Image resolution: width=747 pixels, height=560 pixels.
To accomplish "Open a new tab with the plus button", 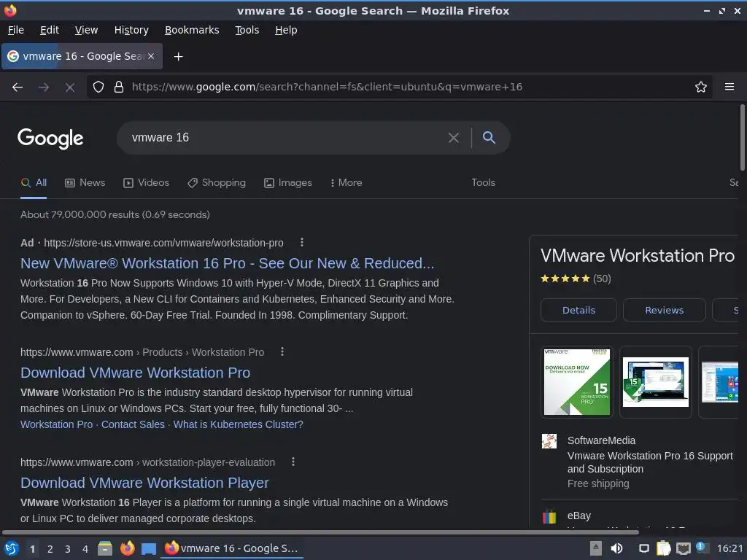I will click(x=178, y=57).
